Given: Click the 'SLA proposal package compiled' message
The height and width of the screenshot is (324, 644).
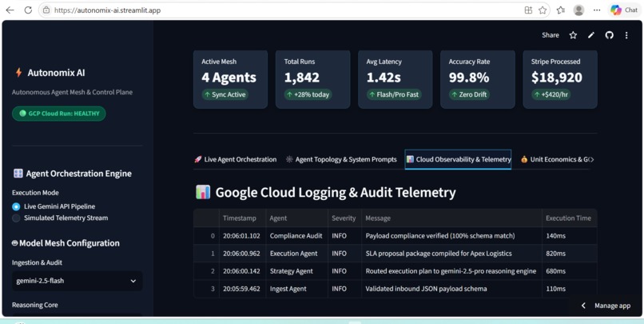Looking at the screenshot, I should point(451,254).
